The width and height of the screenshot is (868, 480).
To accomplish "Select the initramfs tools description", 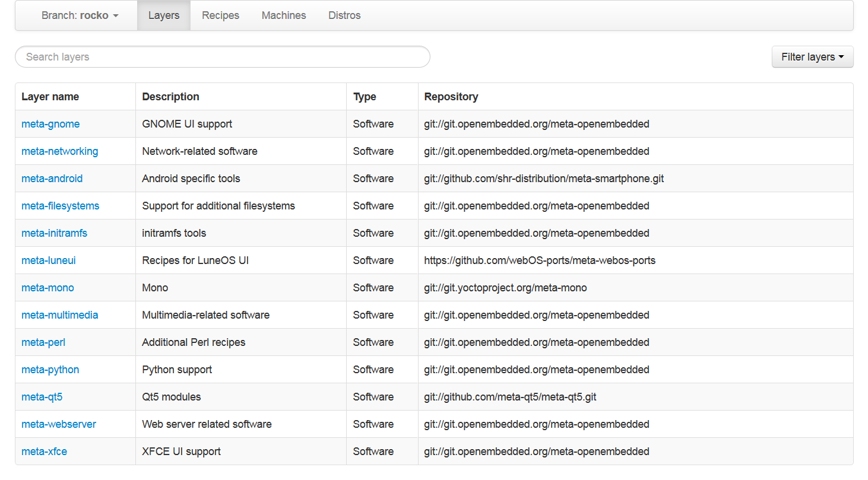I will [175, 233].
